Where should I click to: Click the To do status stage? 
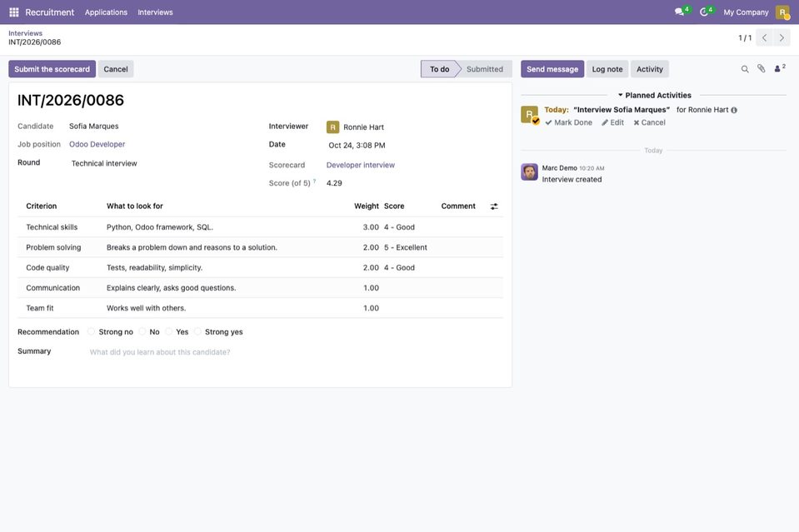coord(439,69)
